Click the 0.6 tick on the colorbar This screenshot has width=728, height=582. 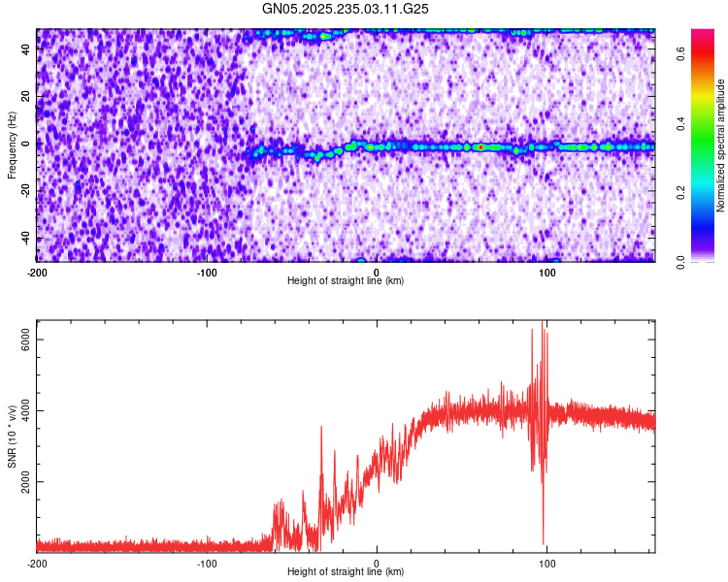680,55
